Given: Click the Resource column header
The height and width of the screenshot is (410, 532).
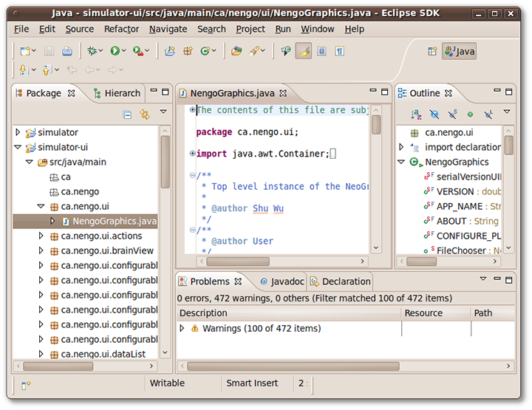Looking at the screenshot, I should click(436, 313).
